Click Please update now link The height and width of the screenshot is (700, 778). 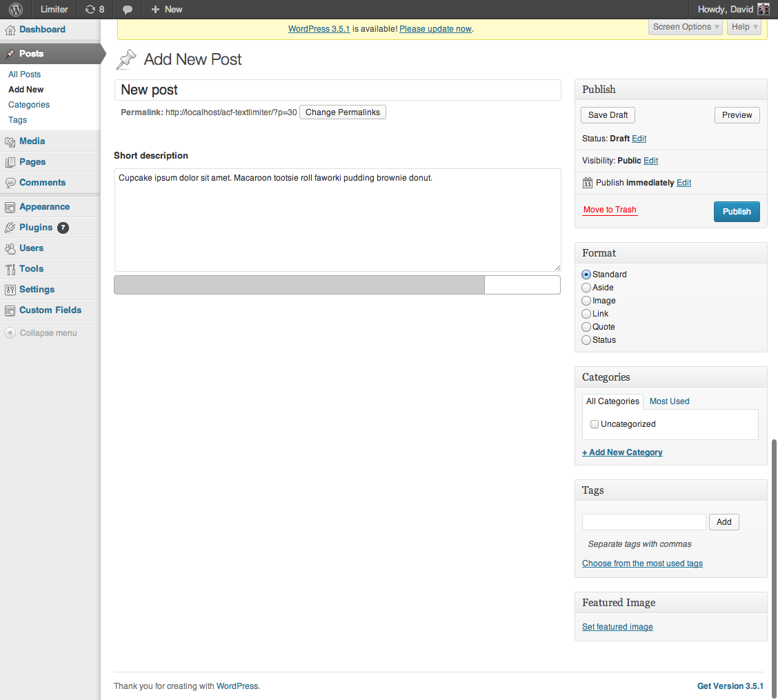tap(435, 29)
